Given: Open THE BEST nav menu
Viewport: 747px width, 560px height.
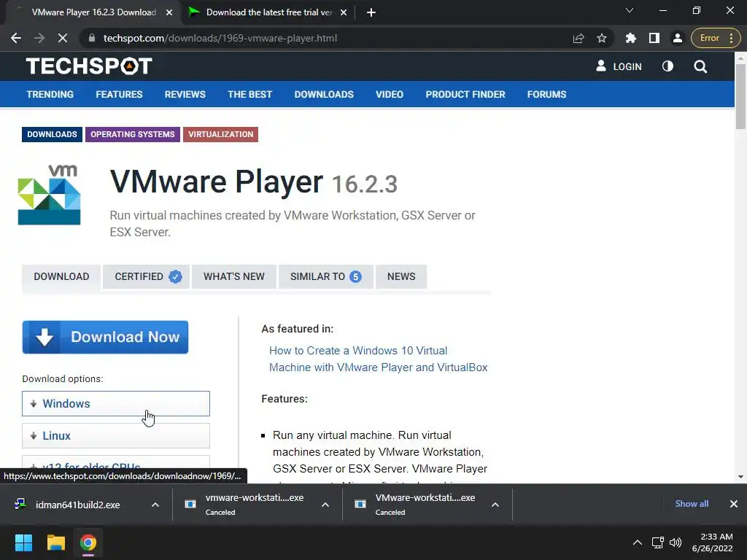Looking at the screenshot, I should 249,94.
